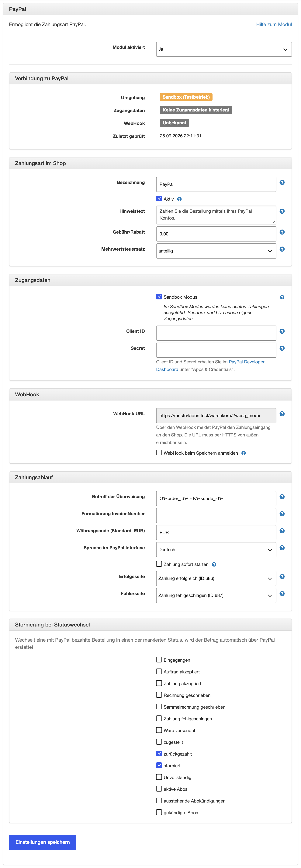Open the Sprache im PayPal Interface dropdown

coord(216,550)
